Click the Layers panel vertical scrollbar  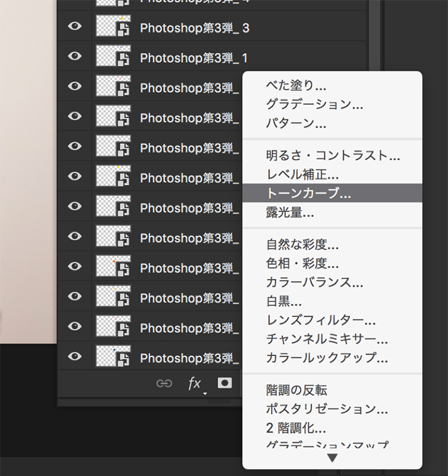point(374,36)
